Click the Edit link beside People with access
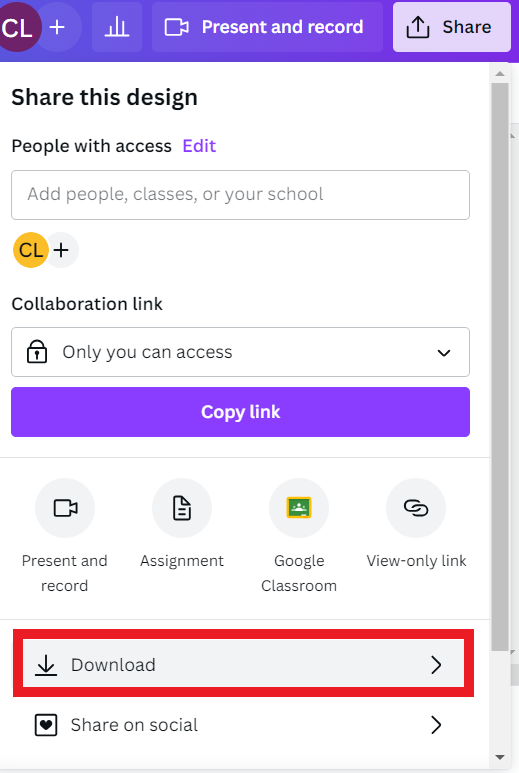This screenshot has width=519, height=773. [x=199, y=146]
